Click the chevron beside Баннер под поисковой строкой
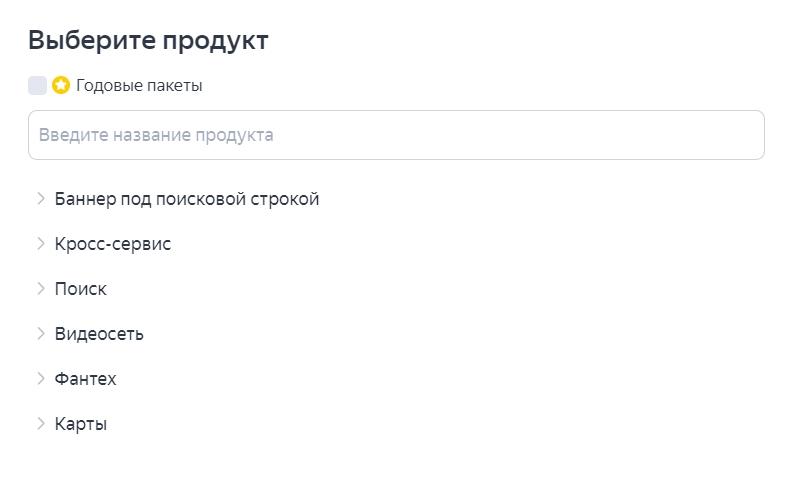 pyautogui.click(x=41, y=198)
